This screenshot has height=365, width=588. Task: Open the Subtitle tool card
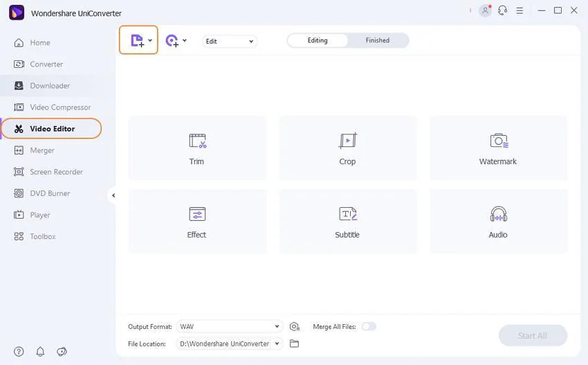click(348, 221)
